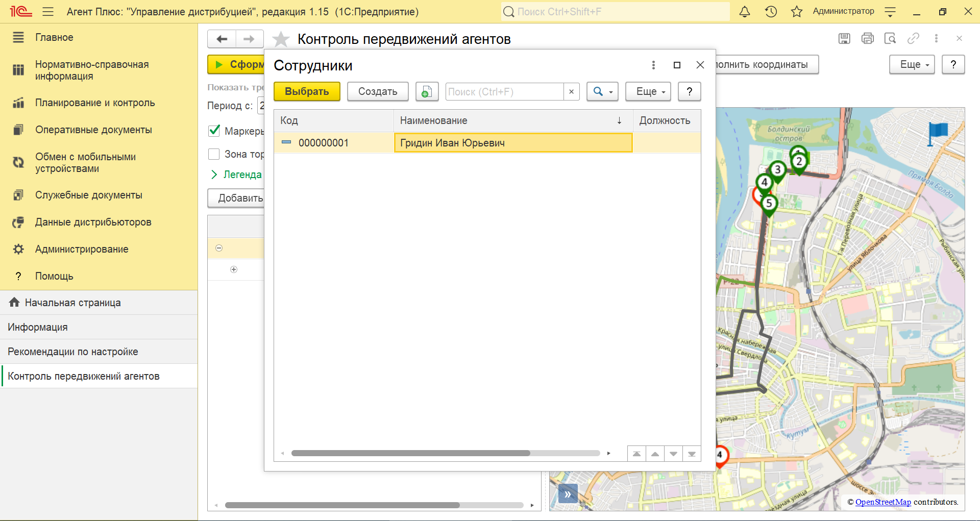Click green map marker number 3
Image resolution: width=980 pixels, height=521 pixels.
click(x=777, y=171)
